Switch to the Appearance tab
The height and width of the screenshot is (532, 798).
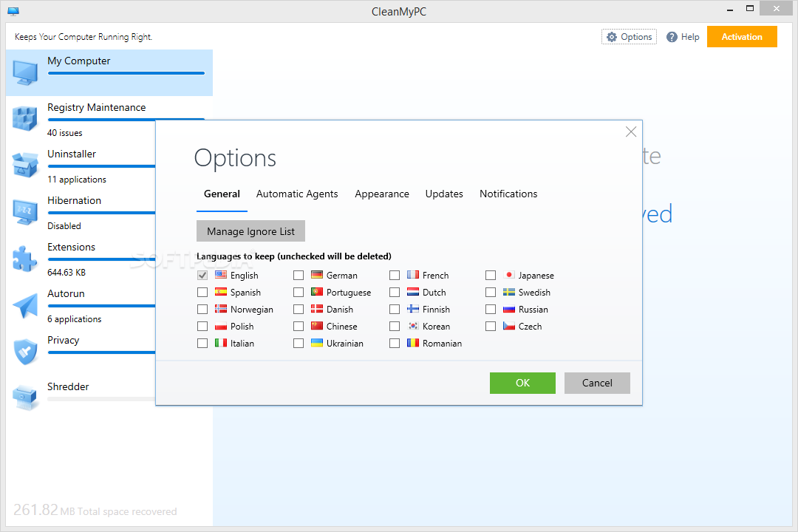coord(382,194)
